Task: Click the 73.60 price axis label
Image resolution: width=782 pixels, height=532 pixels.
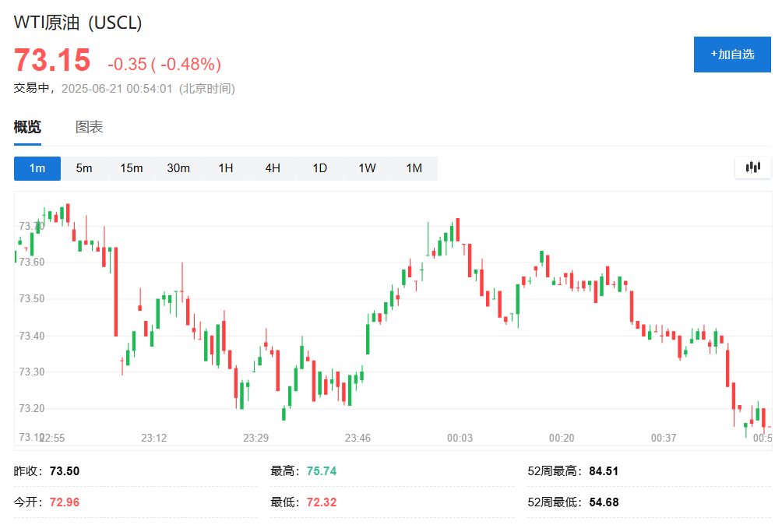Action: (x=32, y=262)
